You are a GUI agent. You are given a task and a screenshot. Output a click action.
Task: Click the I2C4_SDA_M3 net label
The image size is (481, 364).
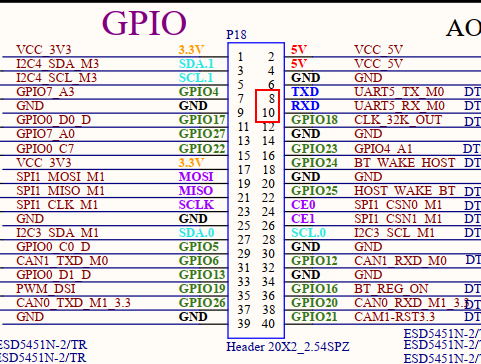[58, 64]
